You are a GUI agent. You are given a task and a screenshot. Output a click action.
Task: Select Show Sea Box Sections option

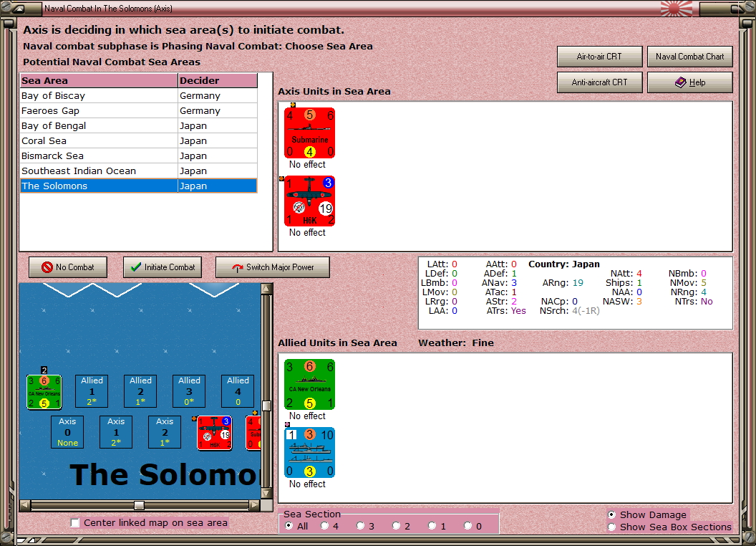(612, 527)
